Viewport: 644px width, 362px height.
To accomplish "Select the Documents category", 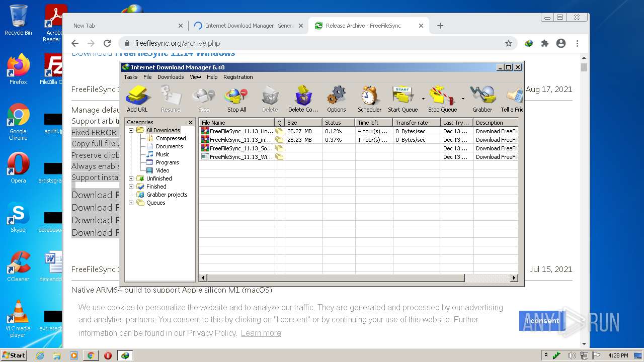I will tap(169, 146).
